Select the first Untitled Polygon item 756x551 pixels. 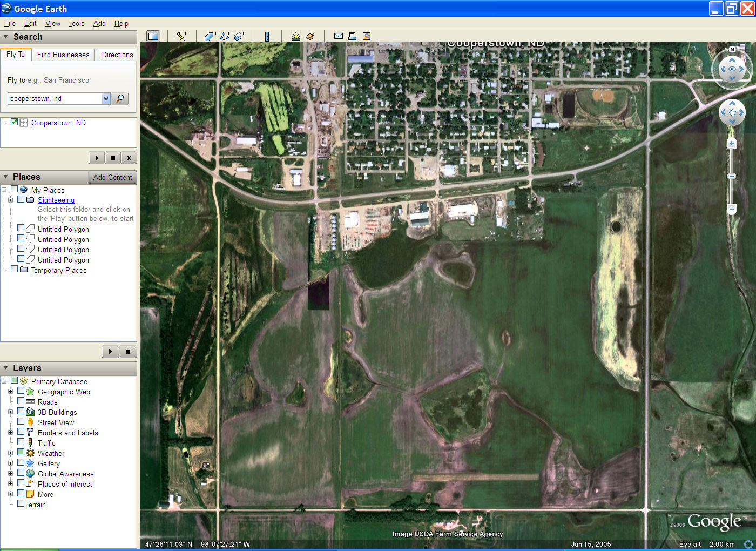pos(63,229)
